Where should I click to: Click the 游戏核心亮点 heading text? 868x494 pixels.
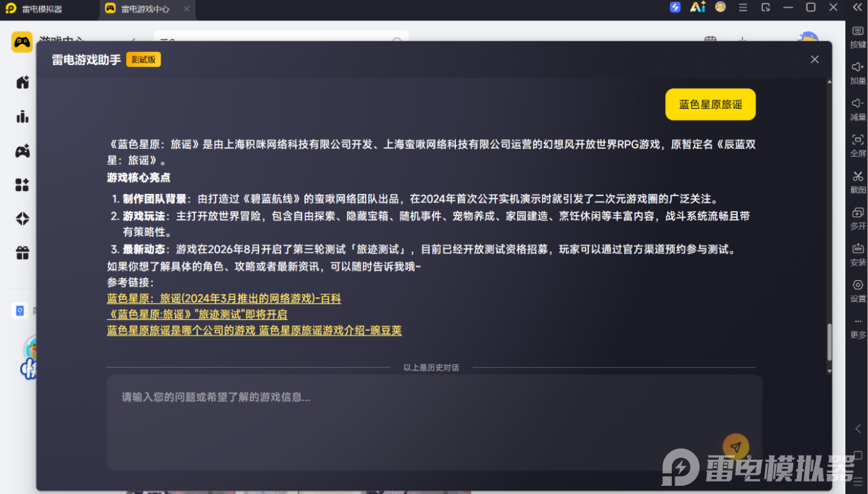click(x=138, y=177)
